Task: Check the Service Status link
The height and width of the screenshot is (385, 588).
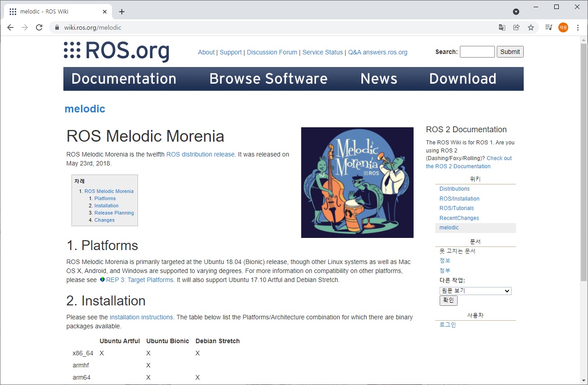Action: [x=322, y=52]
